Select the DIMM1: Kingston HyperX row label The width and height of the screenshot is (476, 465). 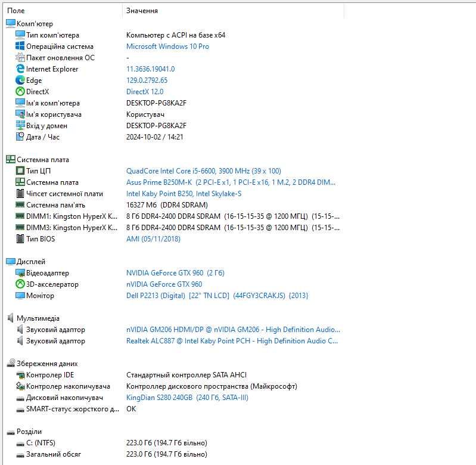71,216
